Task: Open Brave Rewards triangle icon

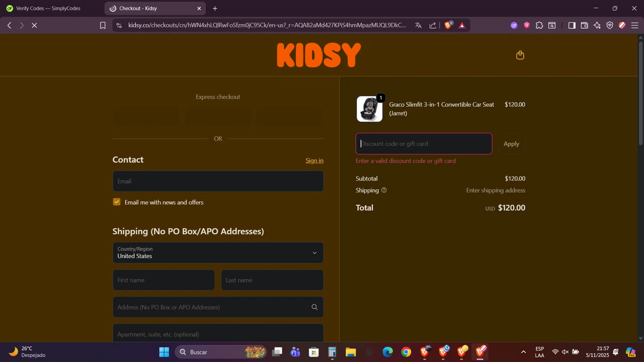Action: point(462,25)
